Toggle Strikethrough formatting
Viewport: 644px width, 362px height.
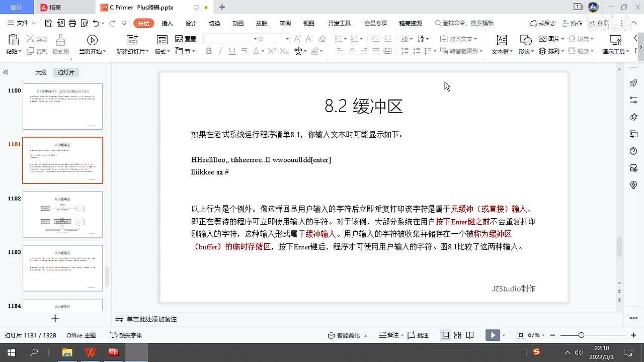(x=244, y=51)
